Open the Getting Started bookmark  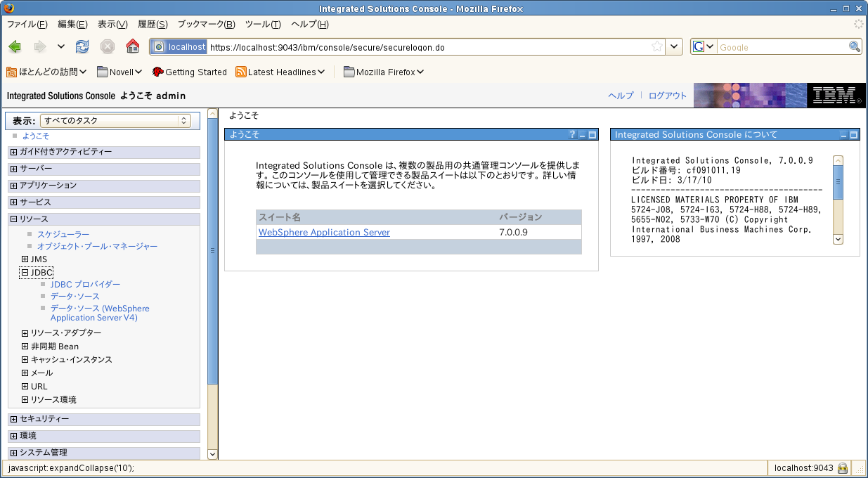click(190, 72)
